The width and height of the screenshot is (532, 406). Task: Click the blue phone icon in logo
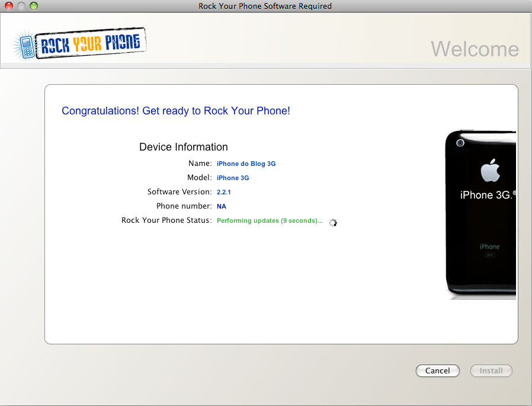[x=26, y=47]
